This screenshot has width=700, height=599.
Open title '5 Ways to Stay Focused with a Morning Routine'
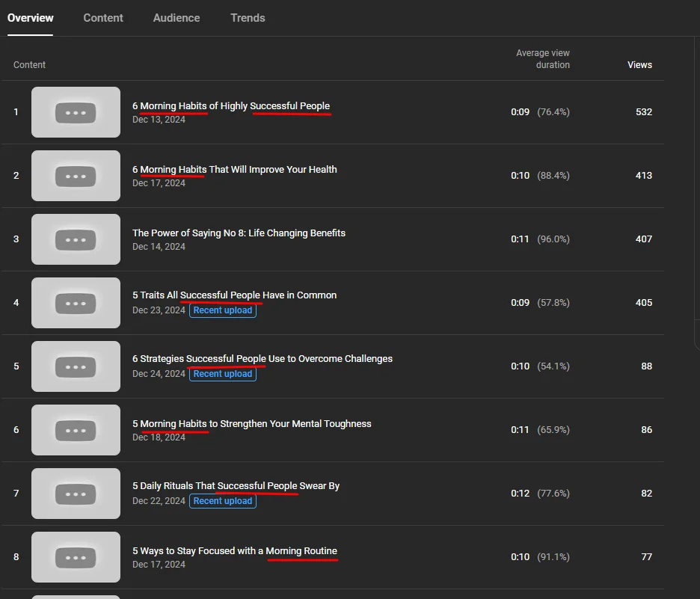tap(234, 551)
